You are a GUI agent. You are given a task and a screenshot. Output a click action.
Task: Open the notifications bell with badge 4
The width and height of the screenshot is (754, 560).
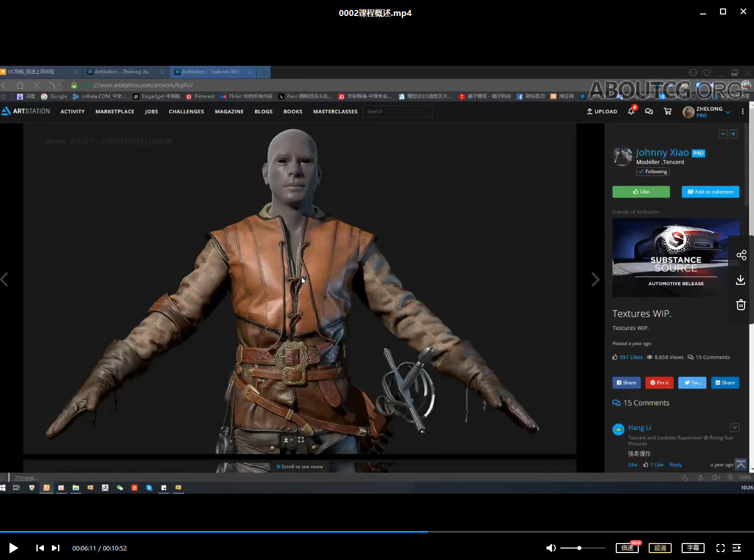(x=631, y=111)
